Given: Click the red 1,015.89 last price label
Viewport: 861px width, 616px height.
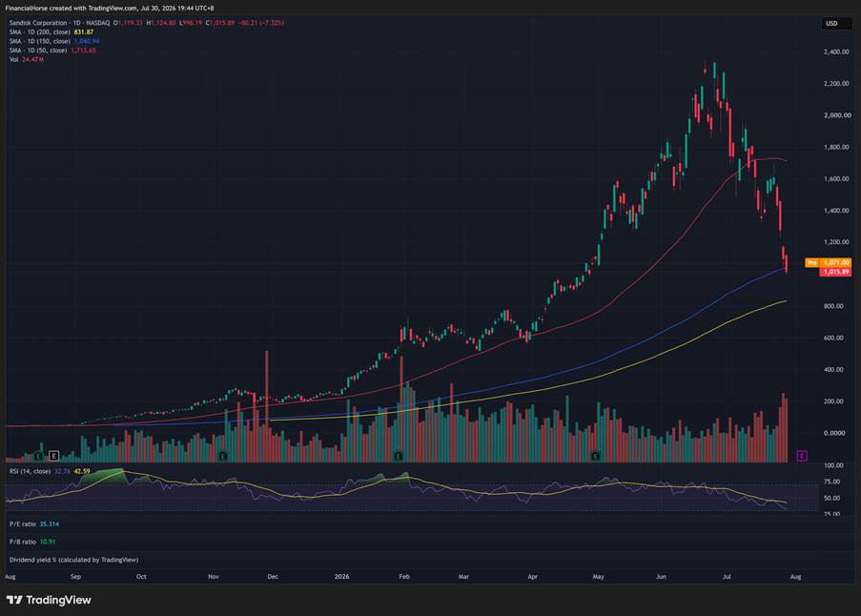Looking at the screenshot, I should [835, 272].
